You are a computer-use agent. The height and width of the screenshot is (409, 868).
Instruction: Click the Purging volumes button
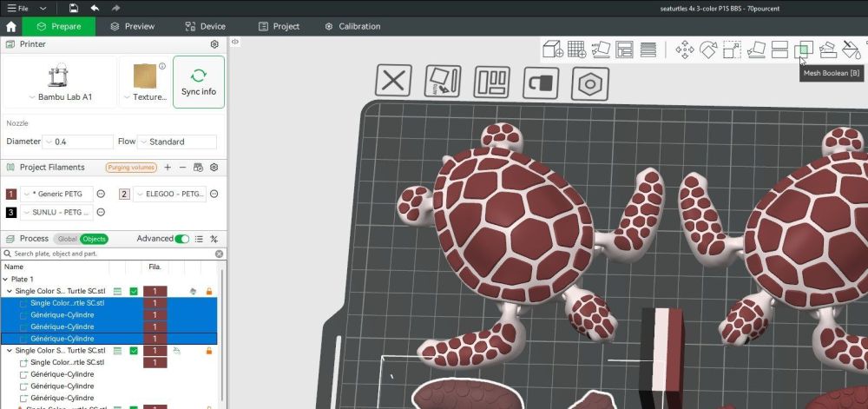point(132,167)
